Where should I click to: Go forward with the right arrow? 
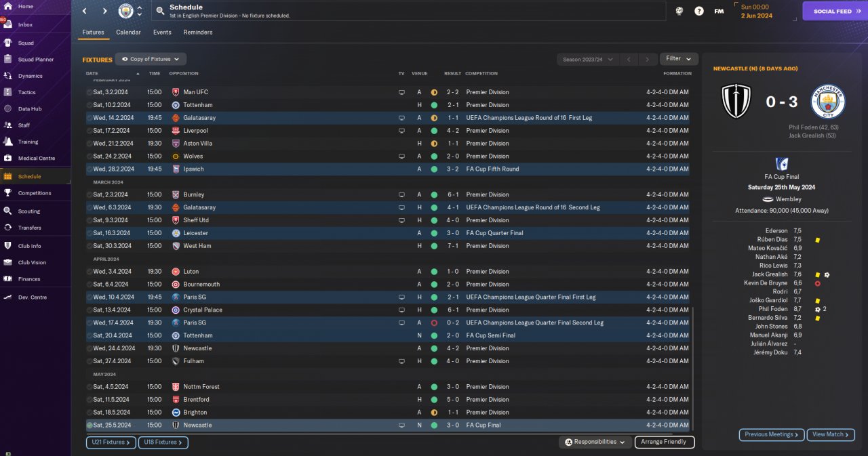(104, 11)
